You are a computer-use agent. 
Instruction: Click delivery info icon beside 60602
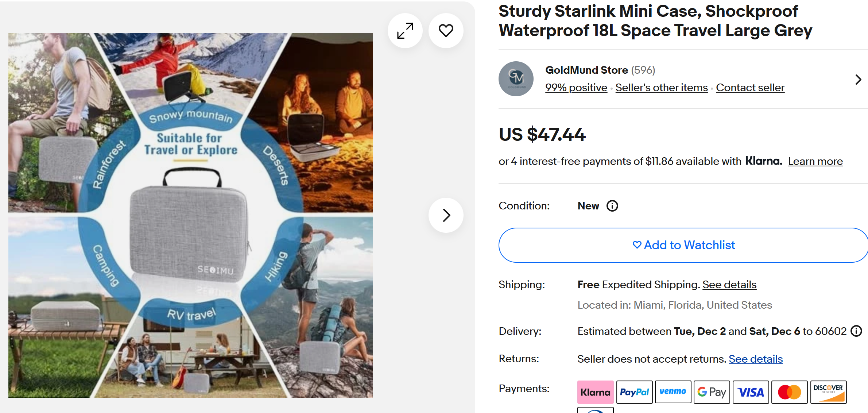856,331
